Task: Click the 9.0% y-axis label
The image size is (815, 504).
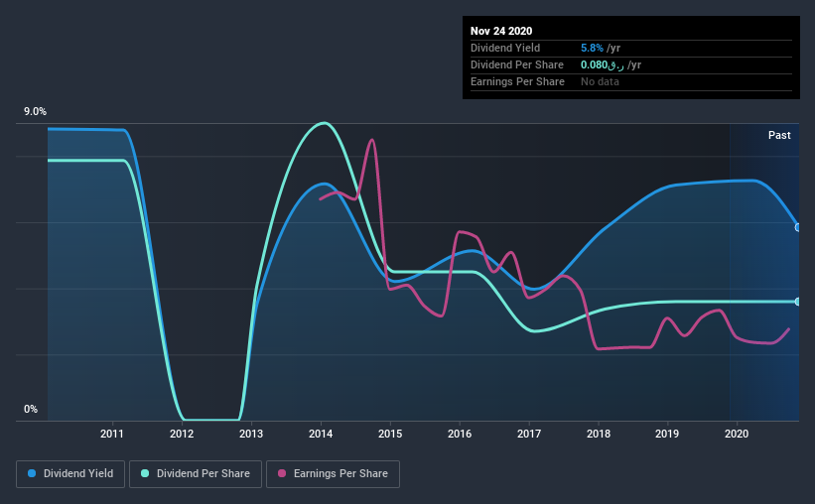Action: [x=35, y=112]
